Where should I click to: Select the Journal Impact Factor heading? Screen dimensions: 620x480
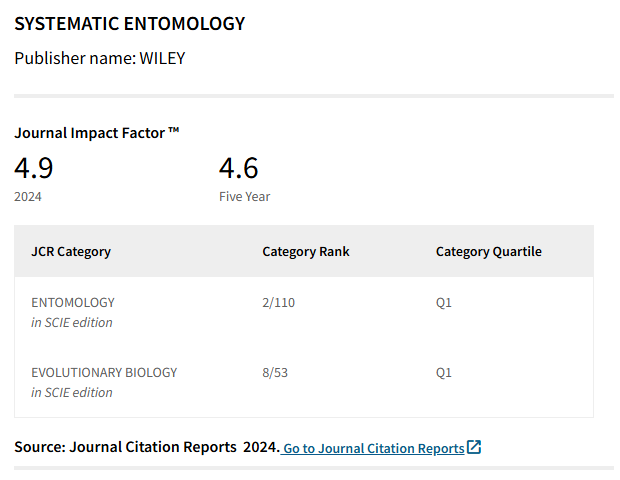(96, 132)
